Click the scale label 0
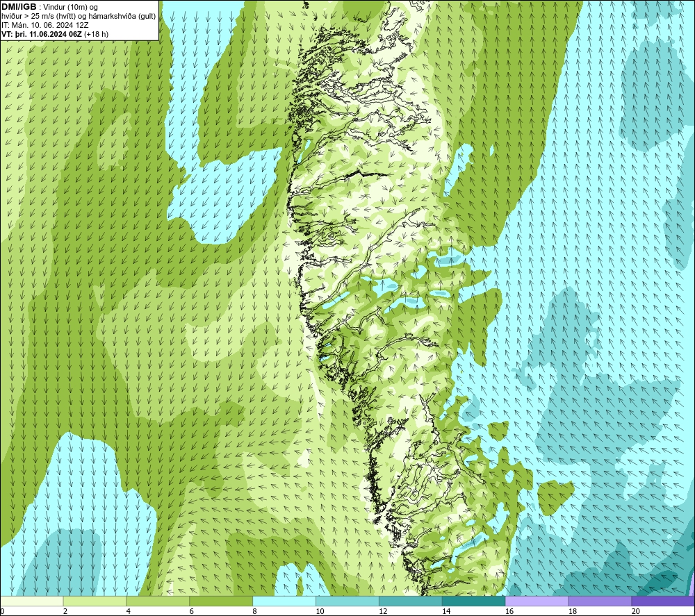Image resolution: width=695 pixels, height=616 pixels. pos(2,611)
